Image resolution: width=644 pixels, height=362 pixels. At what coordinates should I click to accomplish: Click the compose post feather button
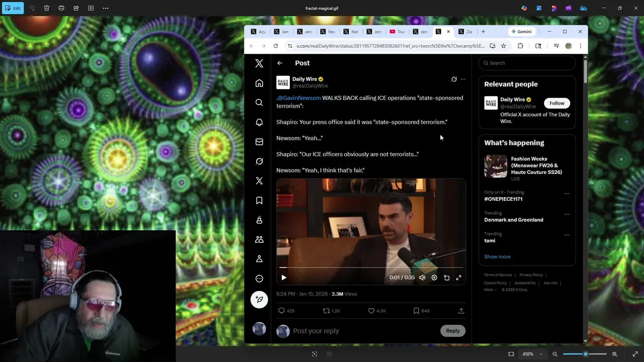coord(259,300)
